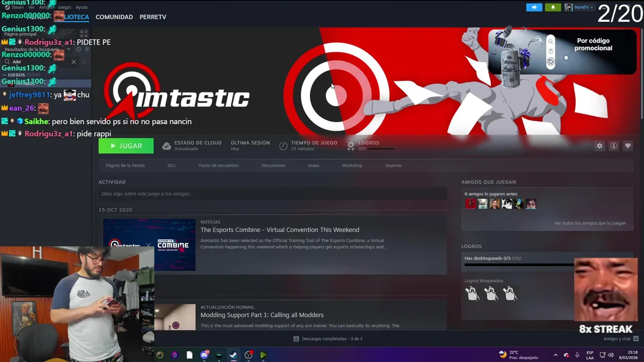The image size is (644, 362).
Task: Collapse the JUEGOS category in sidebar
Action: [4, 75]
